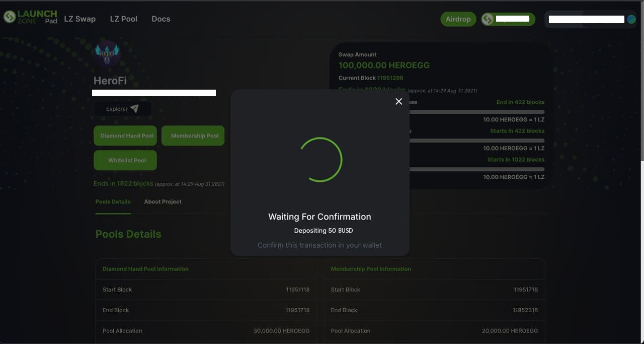Click the 'Pools Details' section heading
This screenshot has width=644, height=344.
click(x=128, y=234)
